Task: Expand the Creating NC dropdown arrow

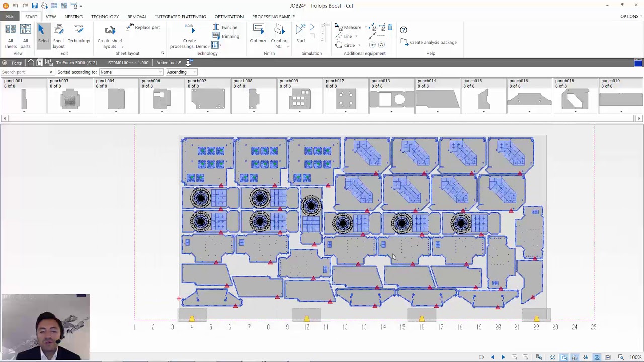Action: click(x=288, y=47)
